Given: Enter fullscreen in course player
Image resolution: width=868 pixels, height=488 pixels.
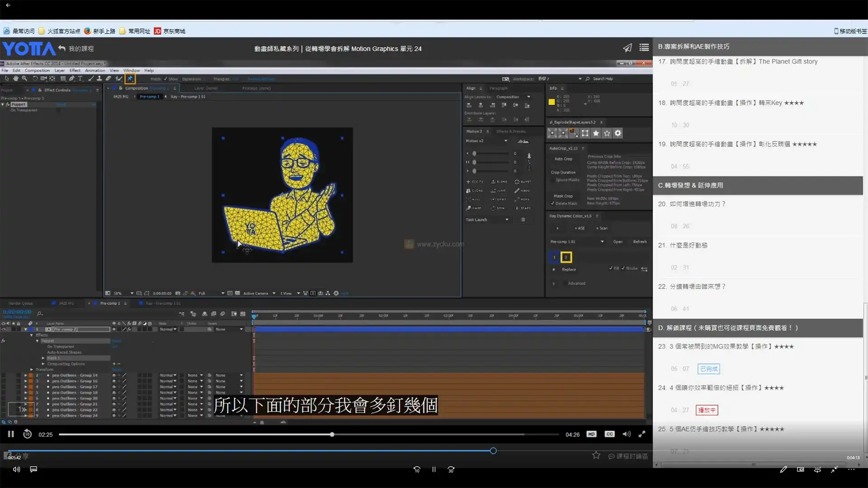Looking at the screenshot, I should tap(642, 434).
